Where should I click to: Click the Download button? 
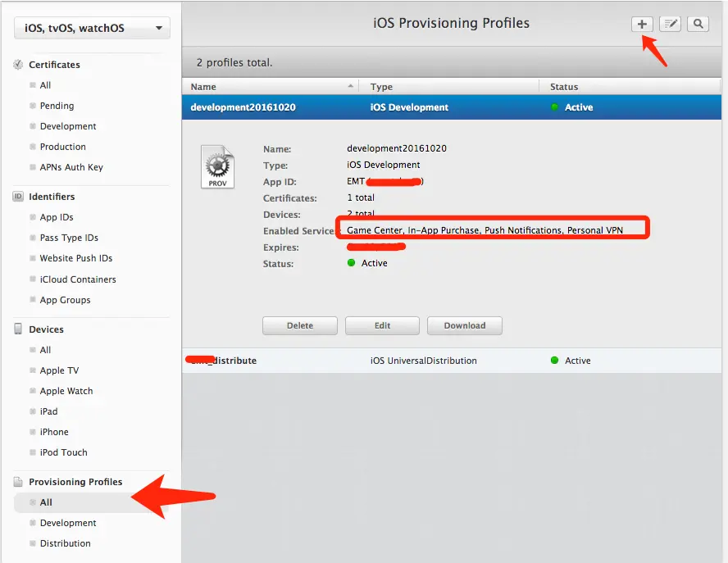465,325
